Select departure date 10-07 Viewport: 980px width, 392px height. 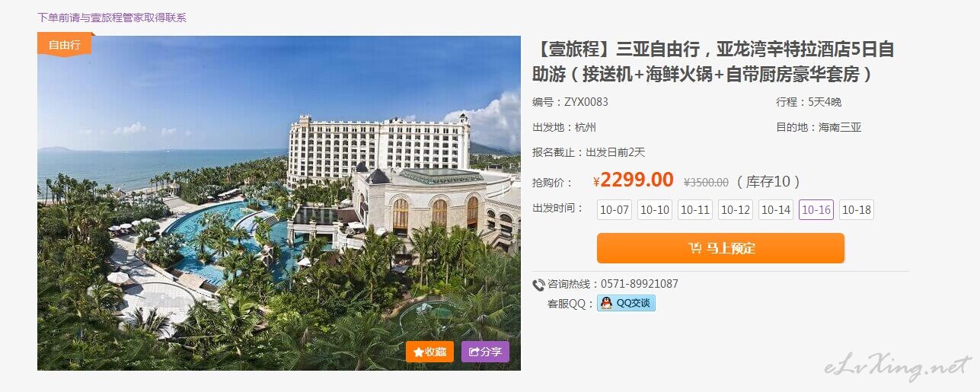pyautogui.click(x=614, y=210)
